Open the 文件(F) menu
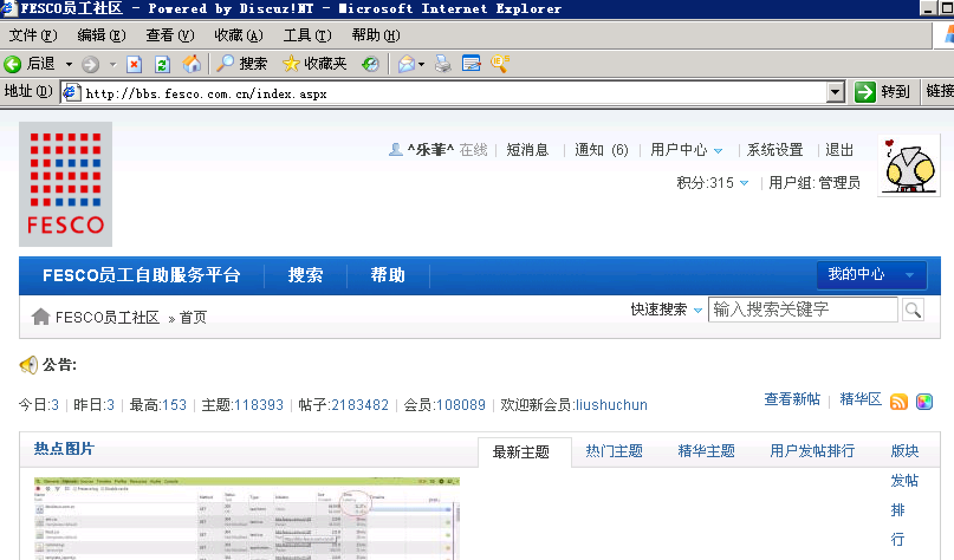This screenshot has width=954, height=560. click(33, 35)
